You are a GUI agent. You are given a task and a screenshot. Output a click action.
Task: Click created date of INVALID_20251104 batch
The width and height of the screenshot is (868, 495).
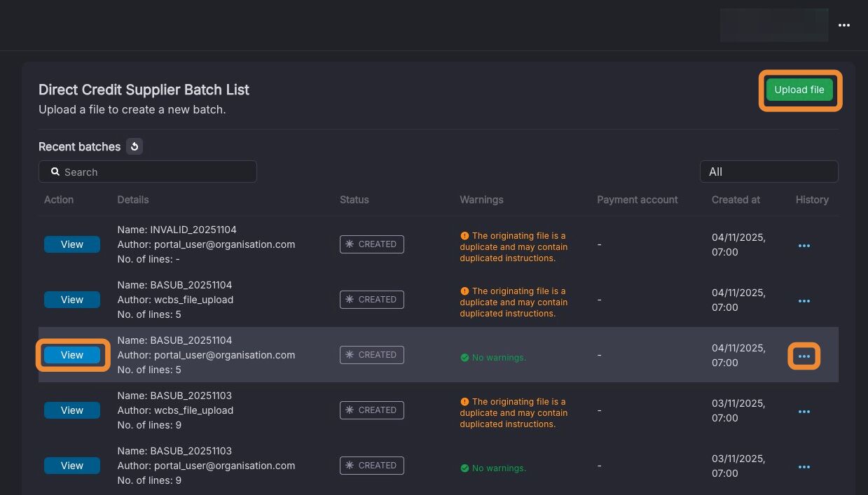pyautogui.click(x=738, y=244)
